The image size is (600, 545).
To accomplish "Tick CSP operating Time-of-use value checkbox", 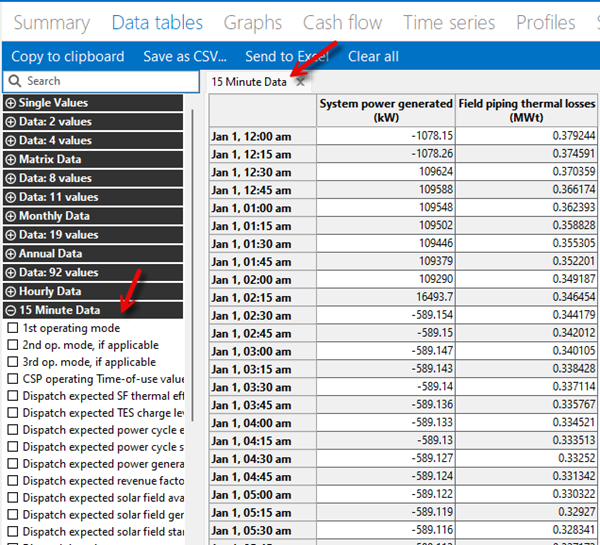I will (13, 379).
